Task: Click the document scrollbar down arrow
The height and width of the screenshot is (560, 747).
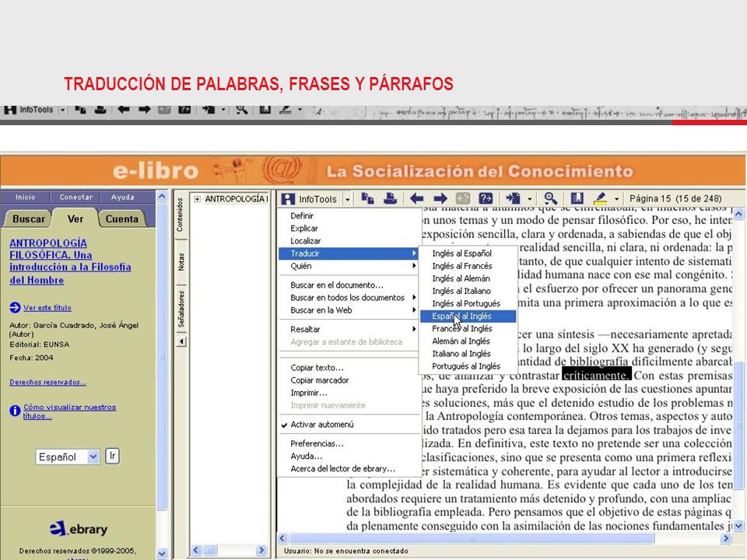Action: click(738, 527)
